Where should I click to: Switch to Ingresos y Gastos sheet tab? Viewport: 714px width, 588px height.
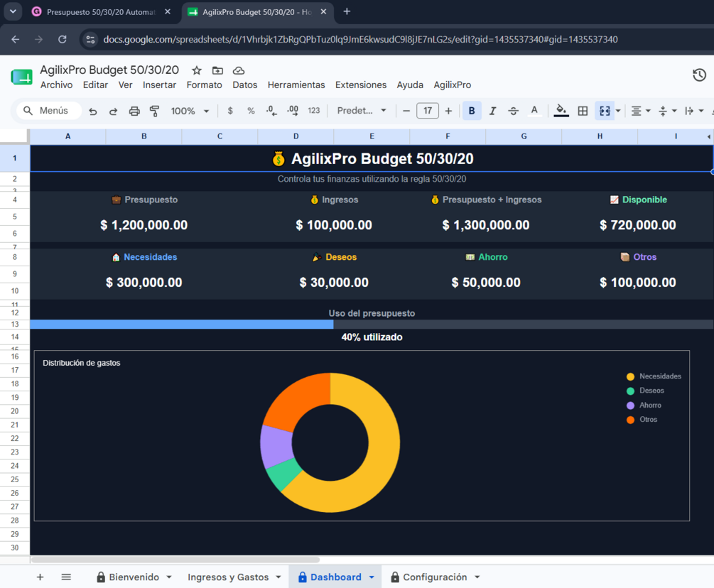click(x=228, y=577)
